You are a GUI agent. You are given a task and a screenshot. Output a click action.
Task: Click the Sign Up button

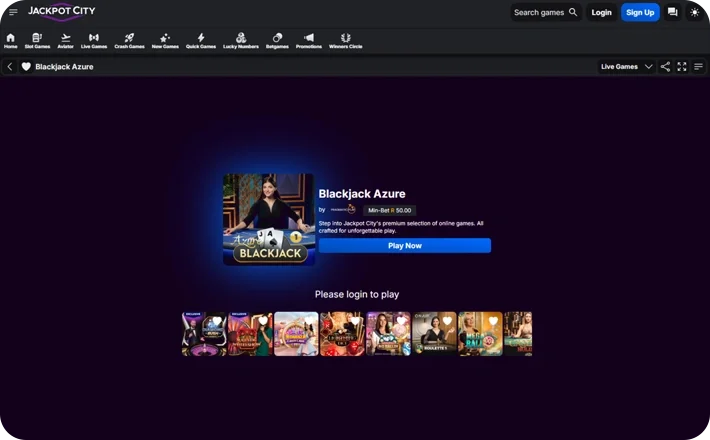(x=640, y=12)
